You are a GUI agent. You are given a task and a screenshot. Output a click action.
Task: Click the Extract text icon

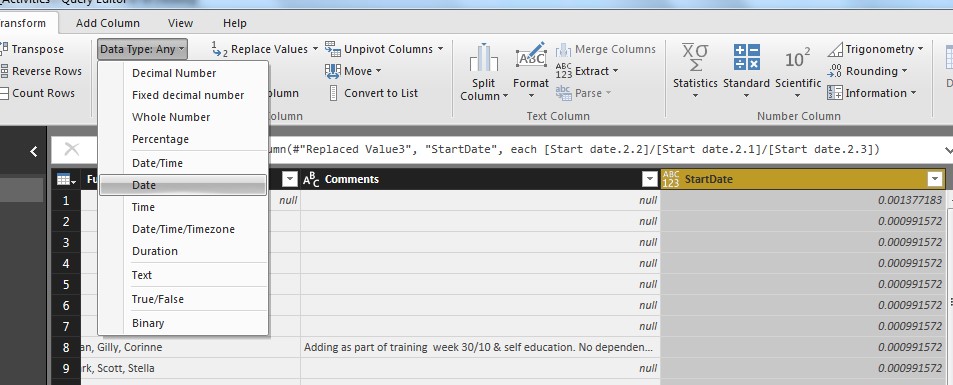[563, 71]
